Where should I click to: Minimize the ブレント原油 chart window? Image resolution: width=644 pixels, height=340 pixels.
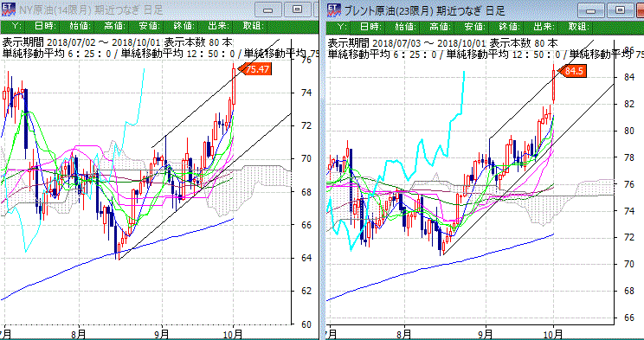(592, 10)
